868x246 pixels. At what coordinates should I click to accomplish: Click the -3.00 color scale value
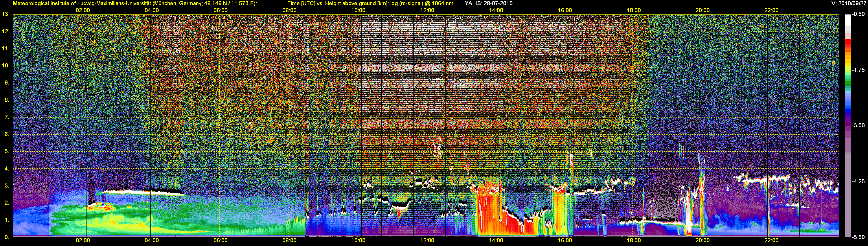coord(858,126)
